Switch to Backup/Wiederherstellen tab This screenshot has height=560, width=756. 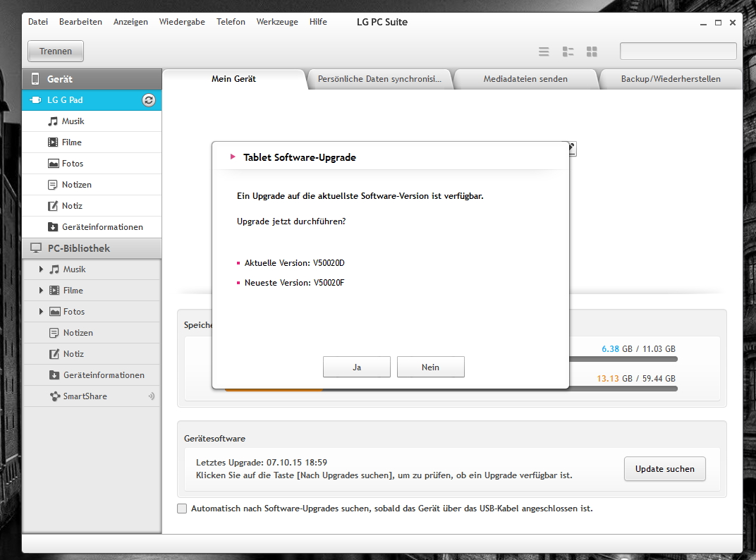[x=671, y=79]
